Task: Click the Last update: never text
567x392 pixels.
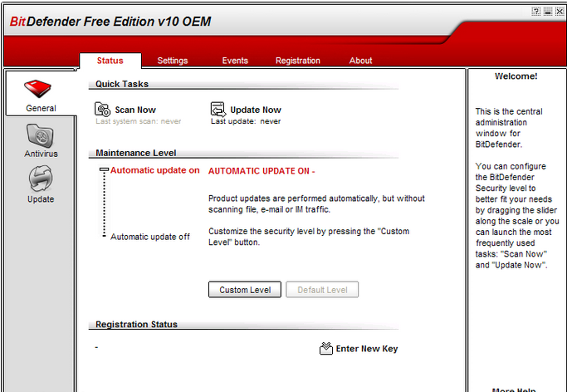Action: 246,121
